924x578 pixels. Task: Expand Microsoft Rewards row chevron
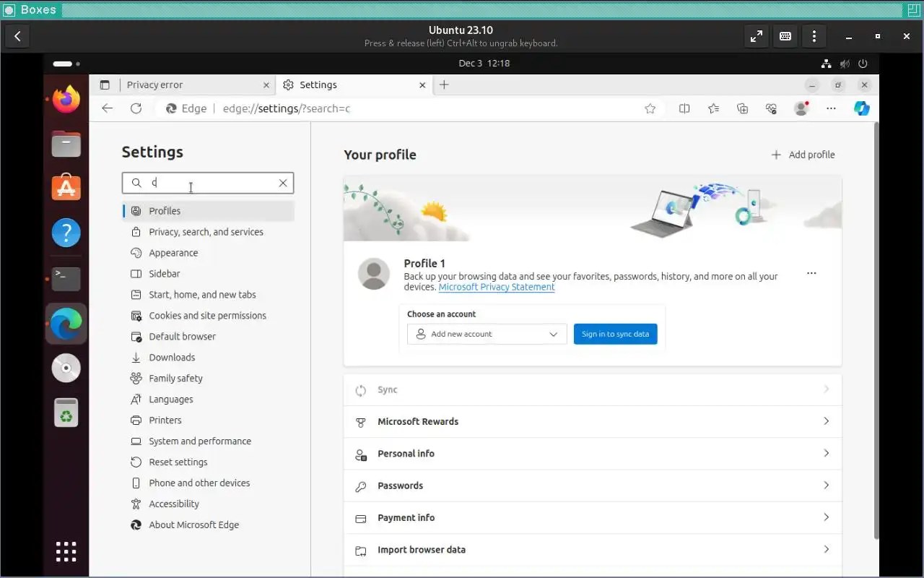(827, 421)
